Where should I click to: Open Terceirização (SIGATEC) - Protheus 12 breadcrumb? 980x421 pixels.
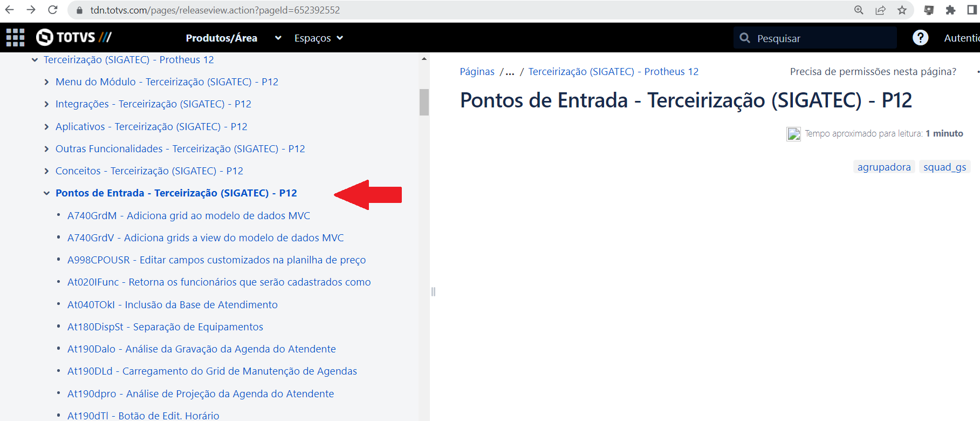click(613, 72)
